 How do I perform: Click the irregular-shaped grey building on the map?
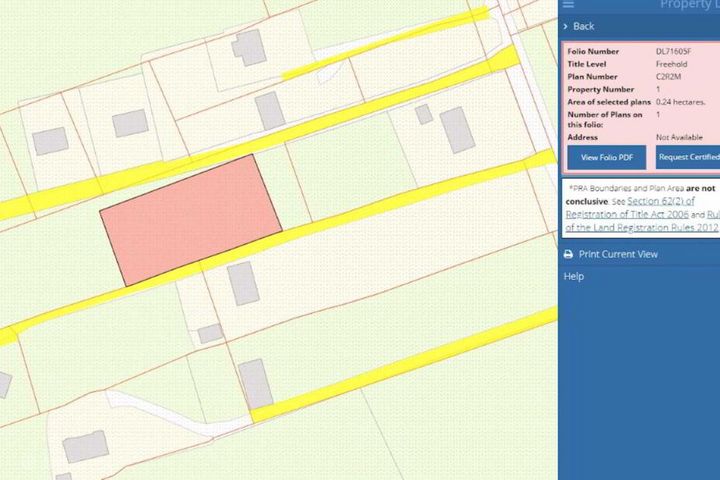(248, 48)
